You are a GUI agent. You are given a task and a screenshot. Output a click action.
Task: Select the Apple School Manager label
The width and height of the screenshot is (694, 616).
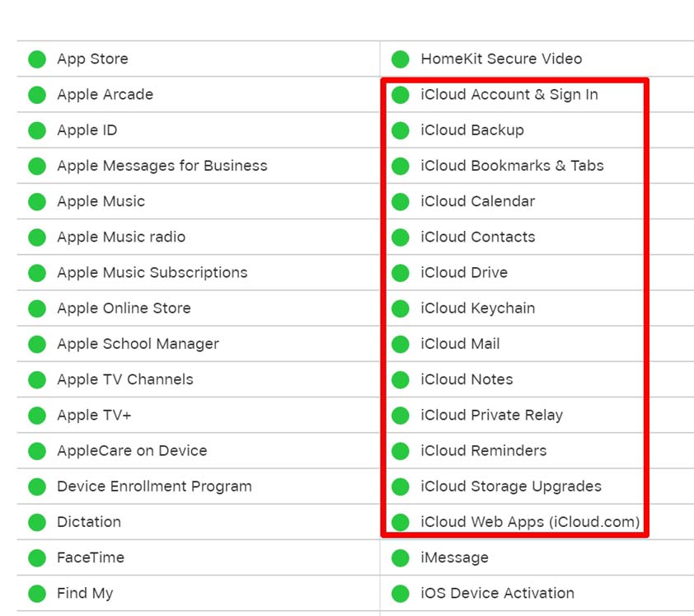pos(138,344)
